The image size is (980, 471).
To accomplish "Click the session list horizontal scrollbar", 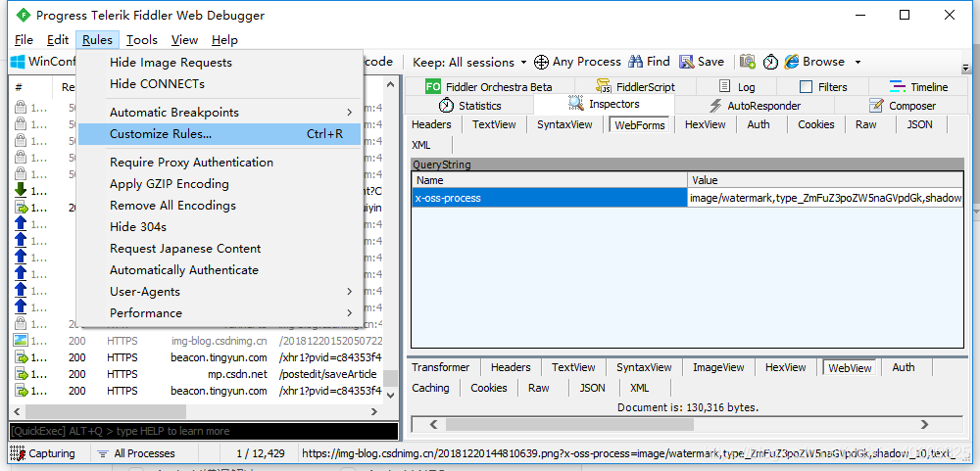I will 196,411.
